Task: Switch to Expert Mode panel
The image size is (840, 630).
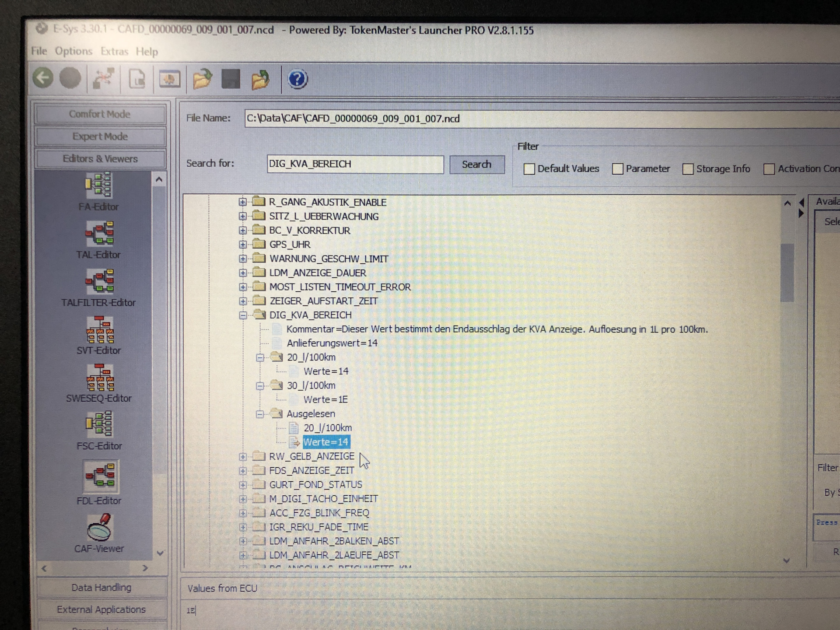Action: pyautogui.click(x=100, y=136)
